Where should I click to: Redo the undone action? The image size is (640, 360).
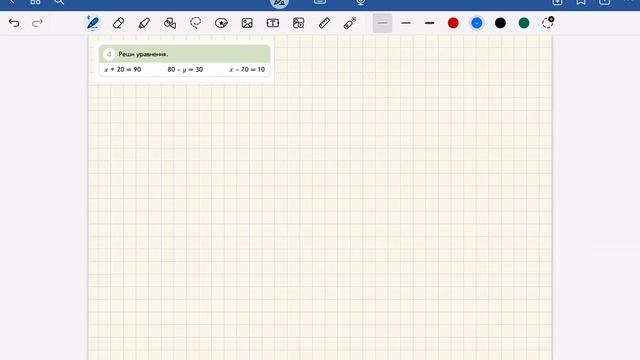[37, 23]
